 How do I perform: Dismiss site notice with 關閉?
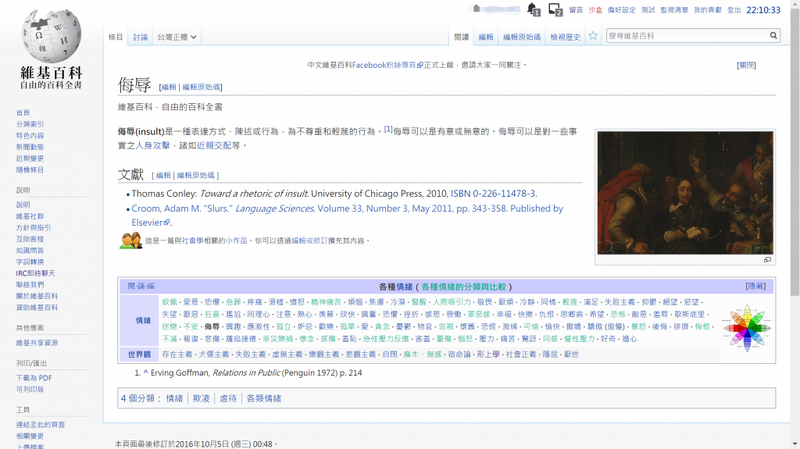pyautogui.click(x=746, y=65)
